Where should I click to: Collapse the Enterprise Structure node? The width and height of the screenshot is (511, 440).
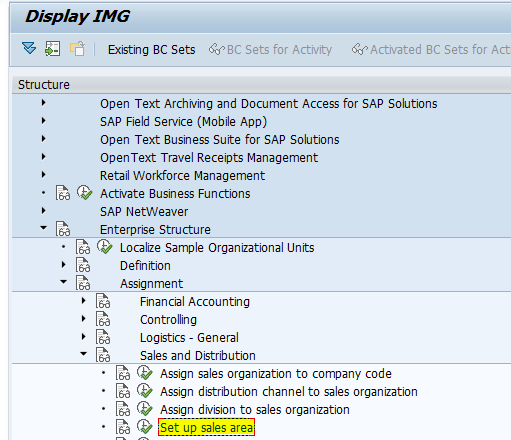click(43, 228)
